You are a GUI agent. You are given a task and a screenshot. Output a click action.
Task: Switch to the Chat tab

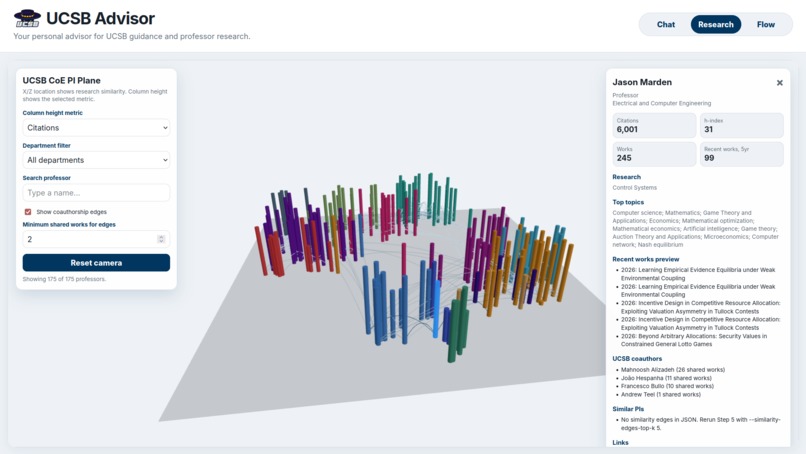coord(666,24)
